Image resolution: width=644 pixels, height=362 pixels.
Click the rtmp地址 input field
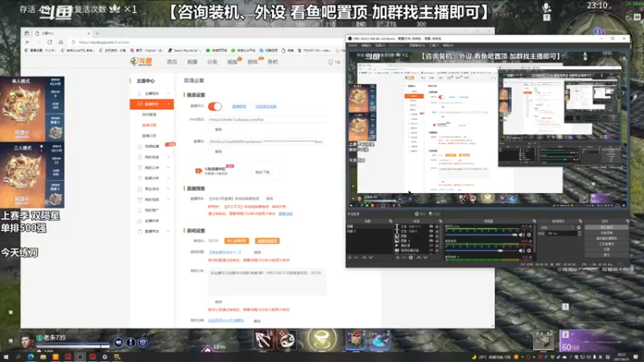click(266, 119)
